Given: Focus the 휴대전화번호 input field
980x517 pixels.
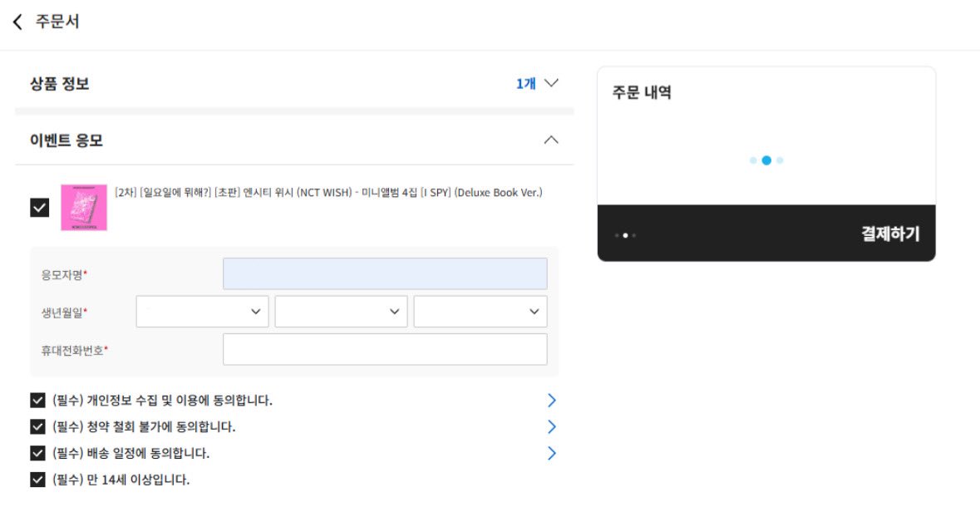Looking at the screenshot, I should [385, 349].
